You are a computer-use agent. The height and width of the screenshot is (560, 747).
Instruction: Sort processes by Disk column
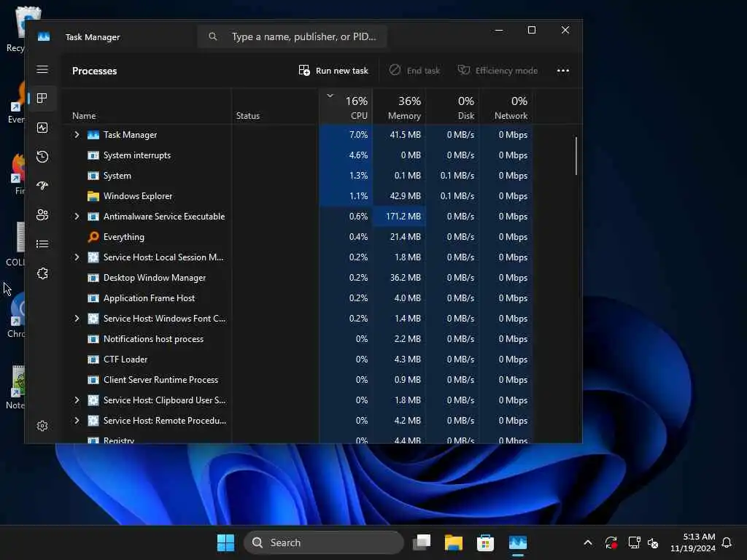452,108
